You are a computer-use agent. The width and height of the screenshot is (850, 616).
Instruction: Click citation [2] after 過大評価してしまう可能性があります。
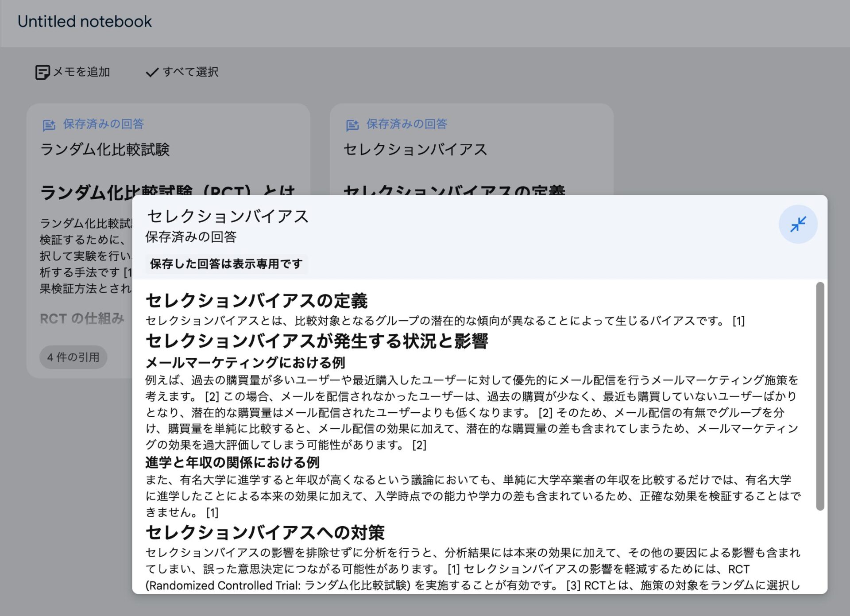[419, 445]
